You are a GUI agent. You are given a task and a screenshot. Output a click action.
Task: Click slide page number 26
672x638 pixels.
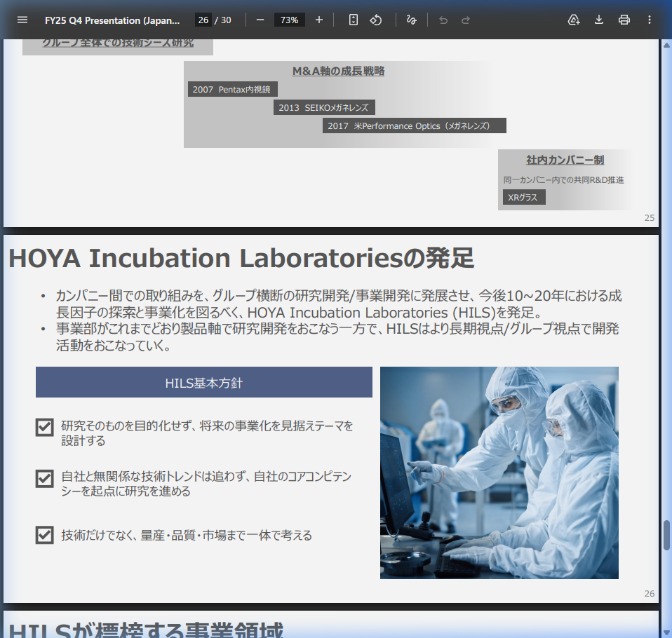[650, 593]
